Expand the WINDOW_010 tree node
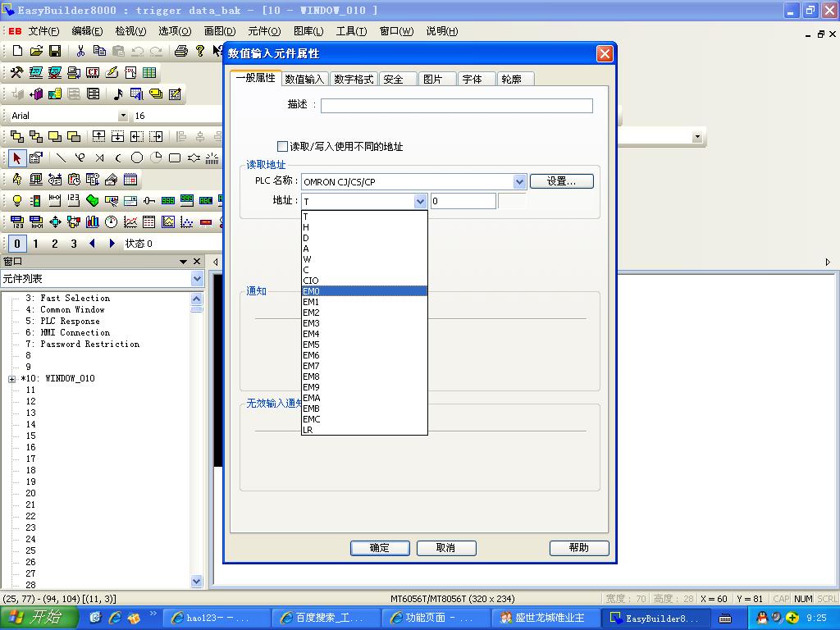The width and height of the screenshot is (840, 630). tap(12, 379)
